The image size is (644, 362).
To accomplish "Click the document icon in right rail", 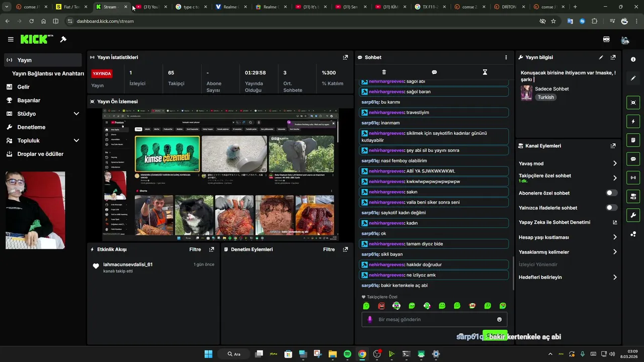I will 633,140.
